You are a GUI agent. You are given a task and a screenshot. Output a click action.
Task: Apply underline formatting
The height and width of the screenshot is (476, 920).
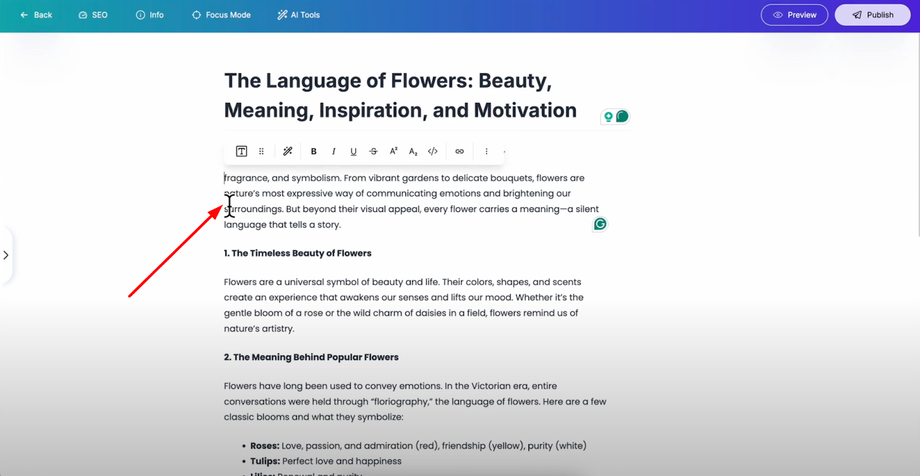[x=353, y=151]
